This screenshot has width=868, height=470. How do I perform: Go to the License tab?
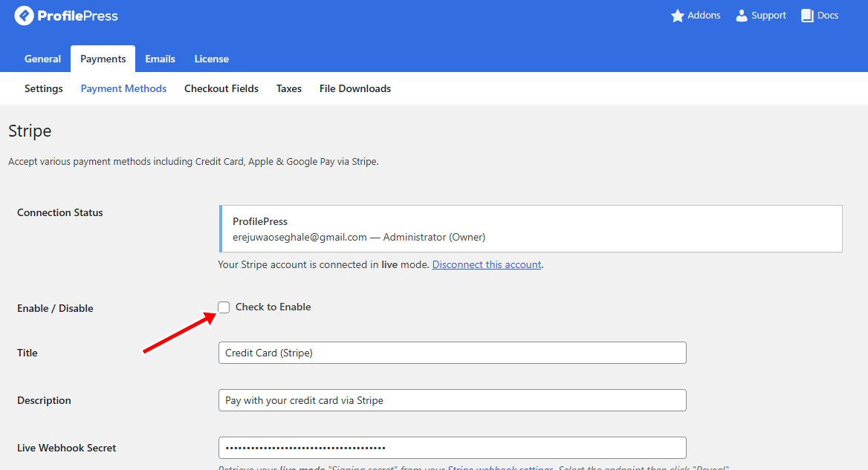coord(212,59)
